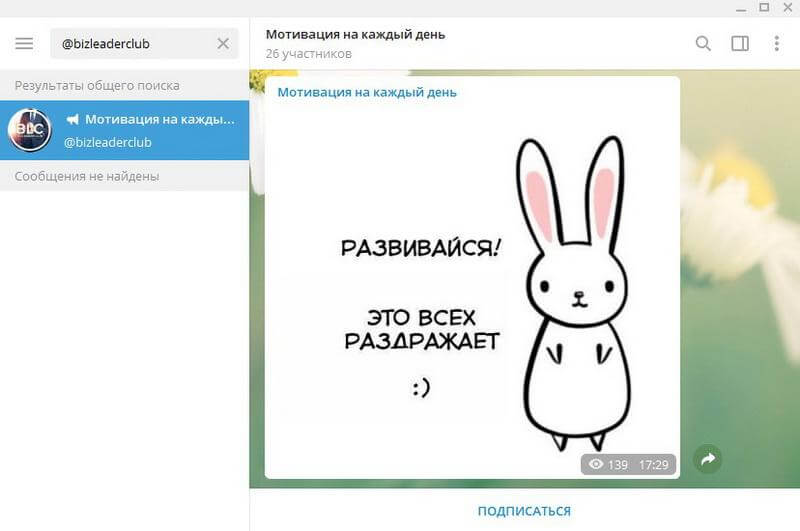
Task: Open the hamburger main menu
Action: [25, 43]
